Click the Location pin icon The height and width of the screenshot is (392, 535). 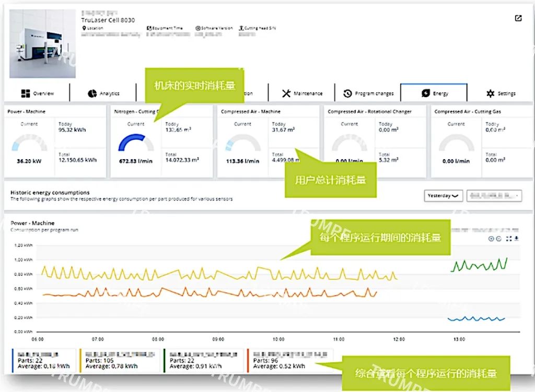pyautogui.click(x=84, y=28)
